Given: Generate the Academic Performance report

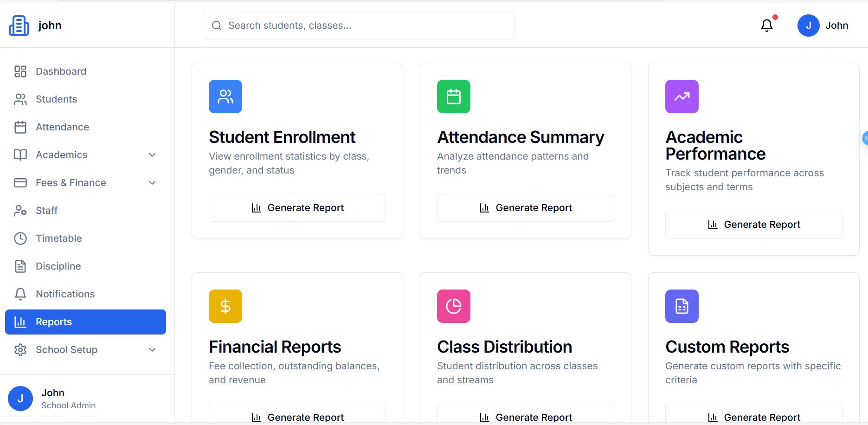Looking at the screenshot, I should pos(754,225).
